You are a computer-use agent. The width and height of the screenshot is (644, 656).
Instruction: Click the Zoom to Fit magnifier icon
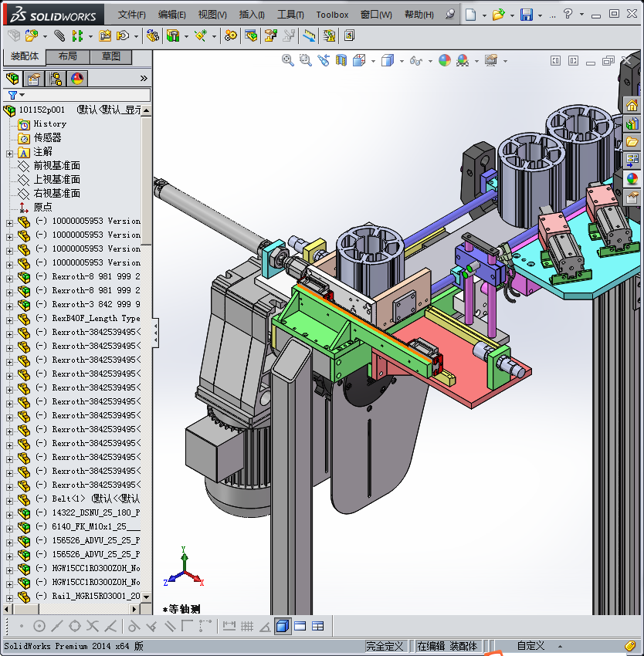[287, 60]
